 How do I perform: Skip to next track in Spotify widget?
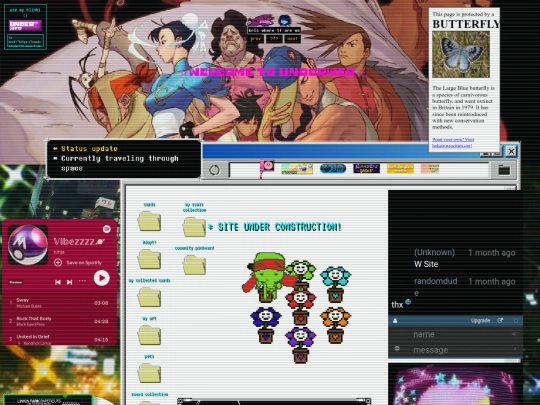(x=69, y=282)
